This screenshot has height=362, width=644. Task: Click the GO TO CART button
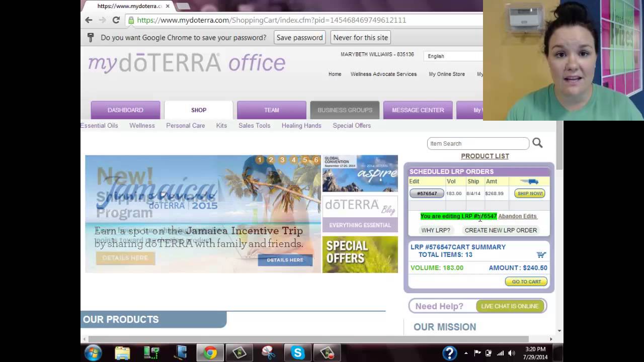(526, 282)
